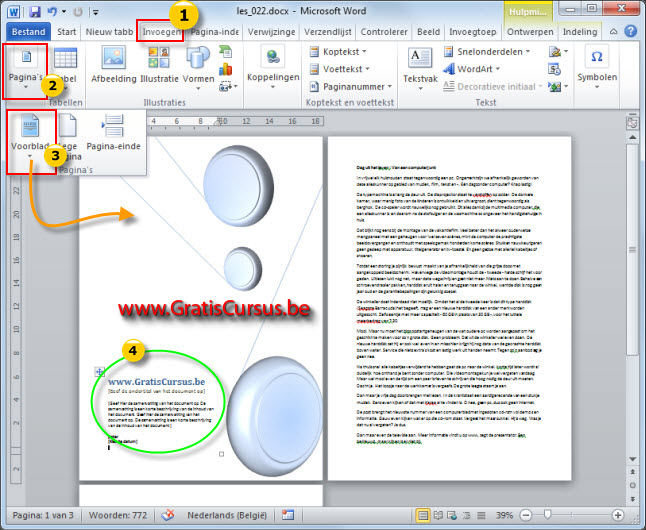Screen dimensions: 646x530
Task: Open the Bestand tab
Action: coord(28,32)
